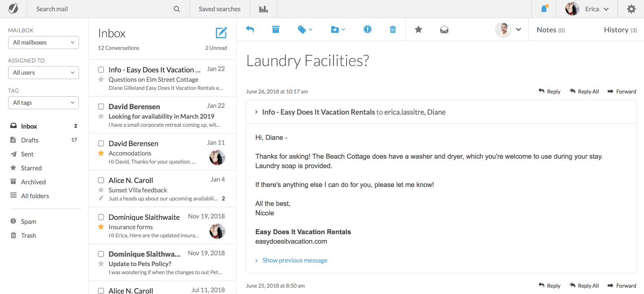
Task: Open reports using the bar chart icon
Action: tap(263, 9)
